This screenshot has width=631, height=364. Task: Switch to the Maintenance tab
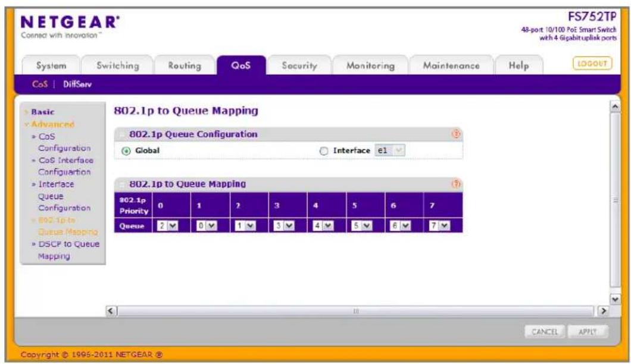pos(451,65)
